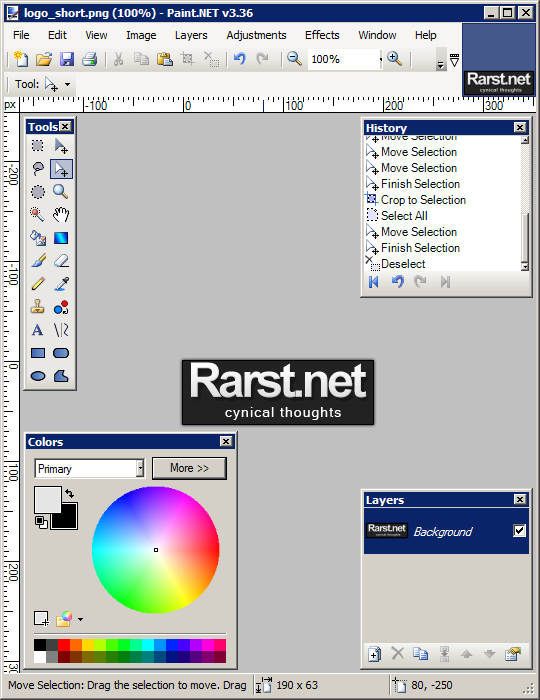The width and height of the screenshot is (540, 700).
Task: Select the Paint Bucket tool
Action: pos(38,238)
